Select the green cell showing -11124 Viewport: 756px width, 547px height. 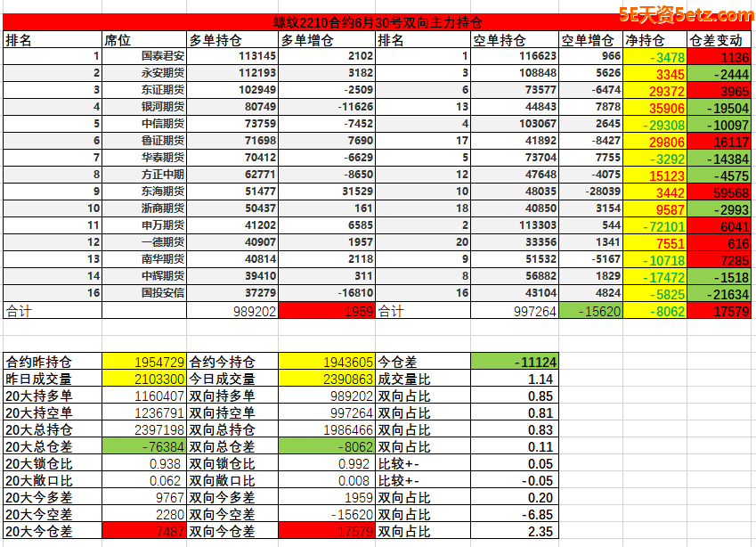coord(515,362)
